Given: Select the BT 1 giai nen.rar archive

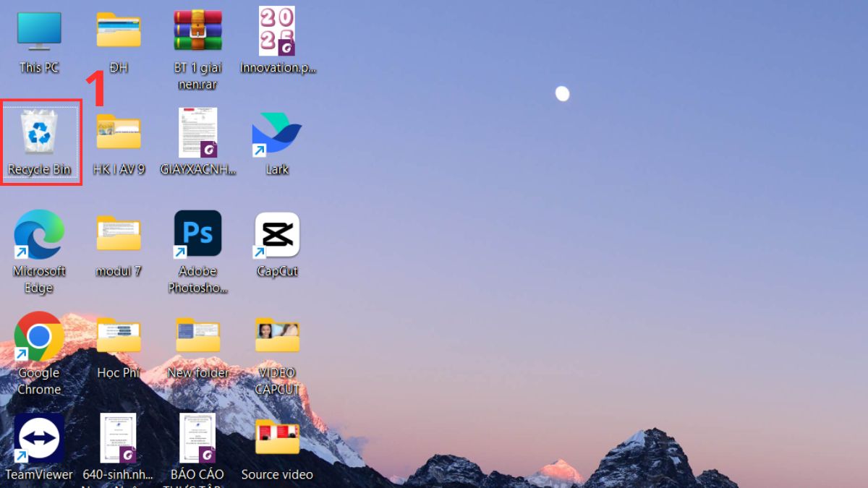Looking at the screenshot, I should 197,30.
